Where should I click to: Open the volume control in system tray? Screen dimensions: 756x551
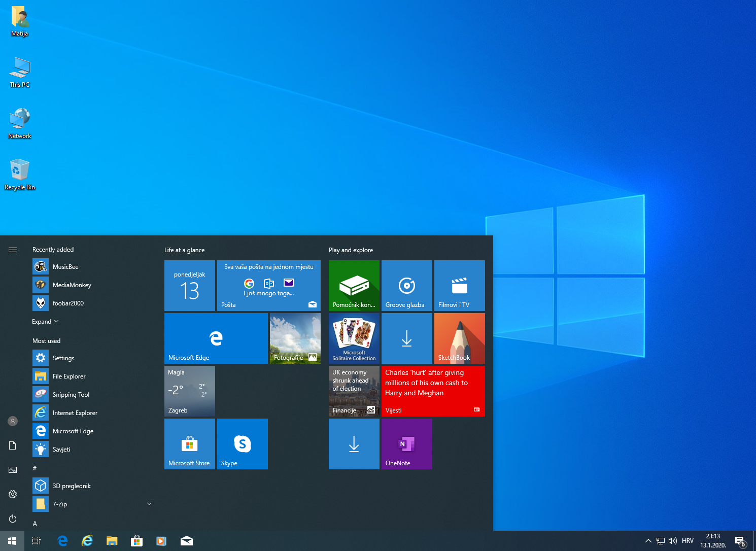tap(673, 541)
